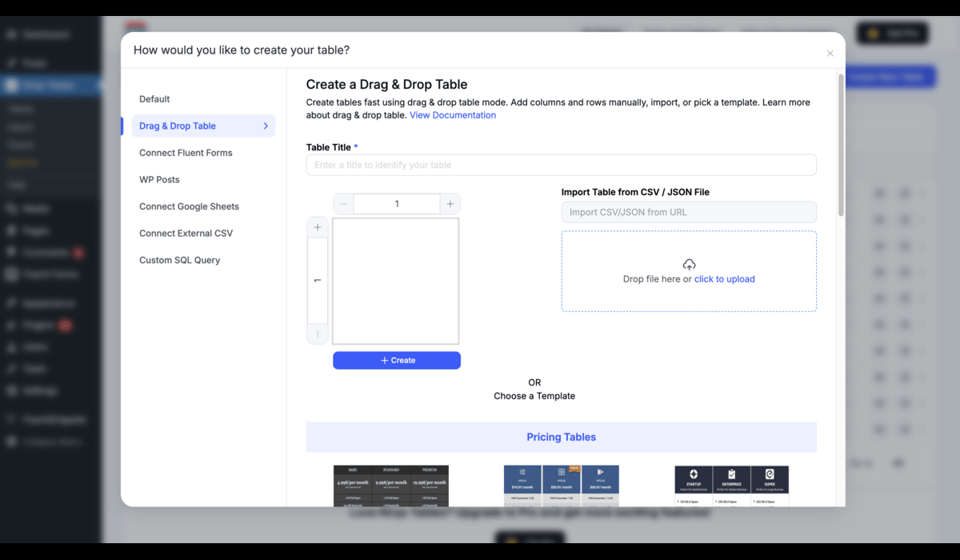Select Connect External CSV option
This screenshot has width=960, height=560.
point(186,234)
